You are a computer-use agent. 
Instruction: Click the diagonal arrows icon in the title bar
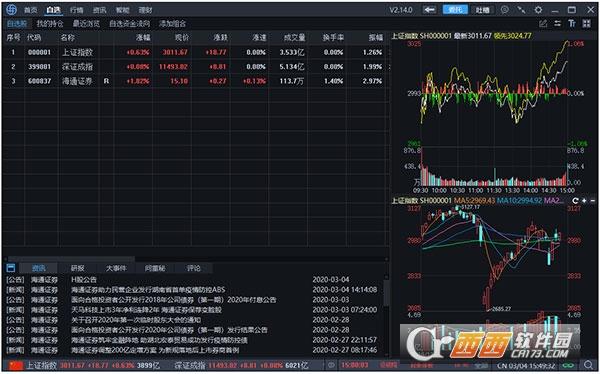point(522,10)
